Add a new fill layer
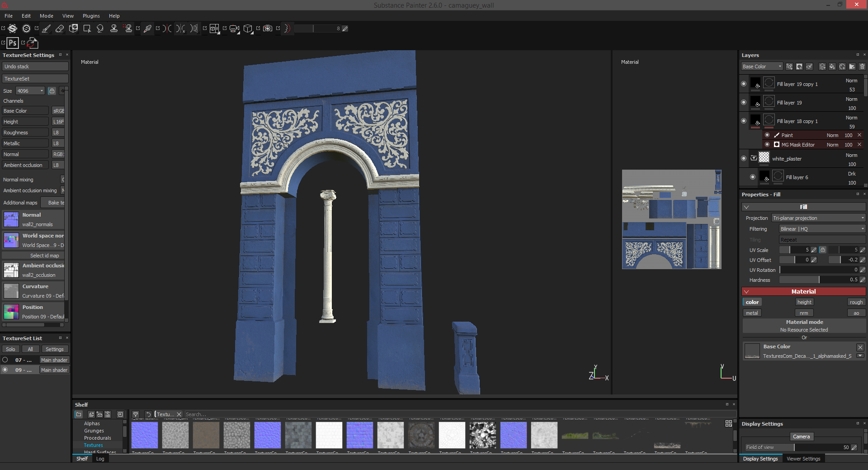 click(x=832, y=66)
